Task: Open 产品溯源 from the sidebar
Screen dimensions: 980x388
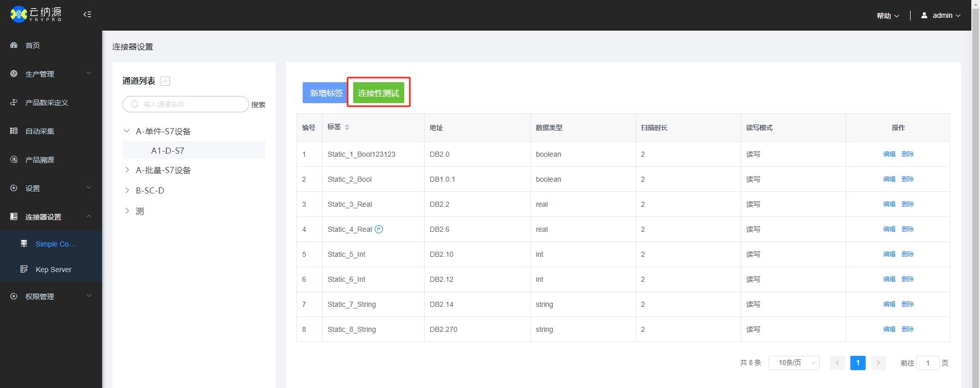Action: [x=40, y=160]
